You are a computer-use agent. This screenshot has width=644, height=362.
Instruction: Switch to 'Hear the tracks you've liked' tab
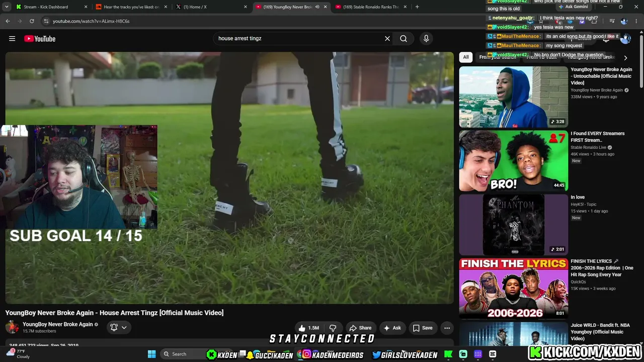(x=131, y=7)
